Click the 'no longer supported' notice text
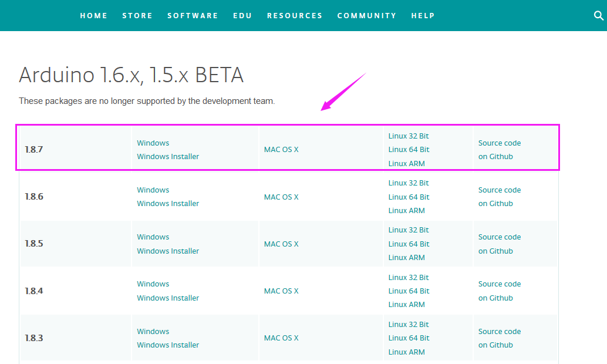 pos(147,101)
